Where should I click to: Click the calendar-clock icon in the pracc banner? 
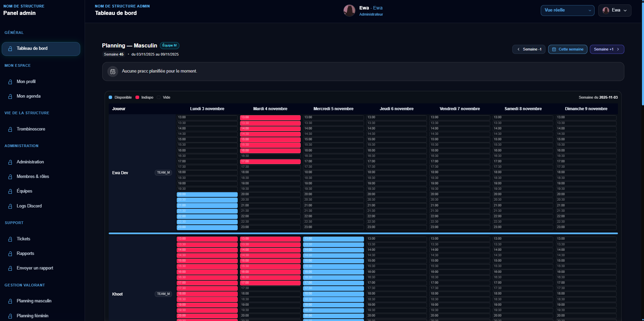(x=113, y=72)
